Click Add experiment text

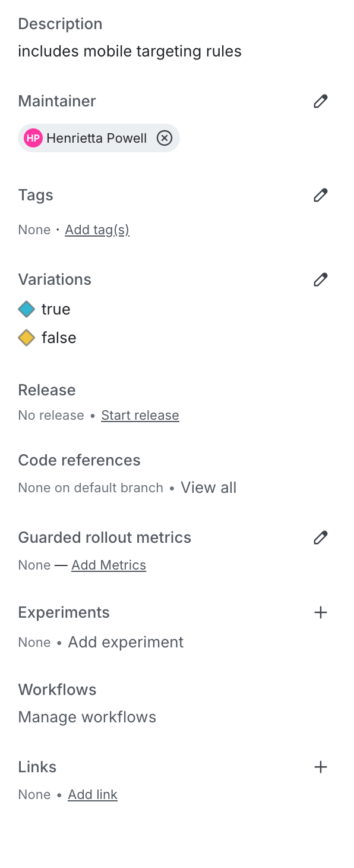point(125,642)
